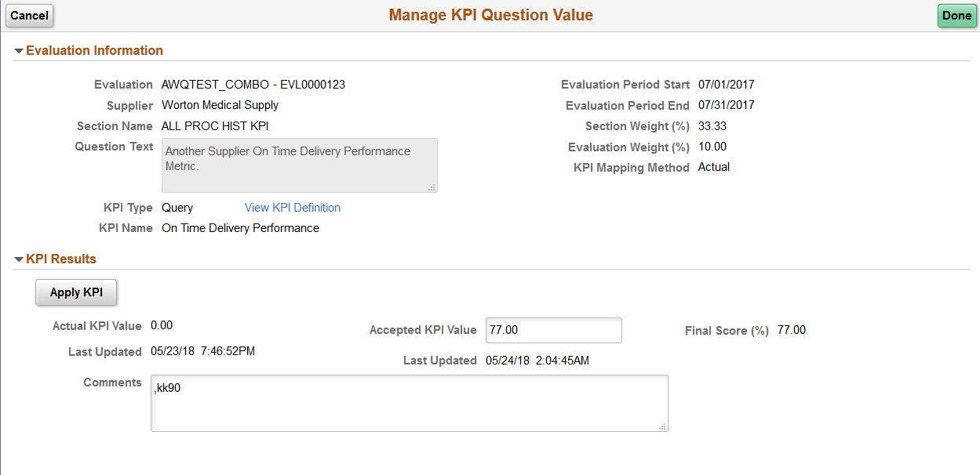
Task: Click the Last Updated timestamp 05/23/18
Action: click(x=202, y=351)
